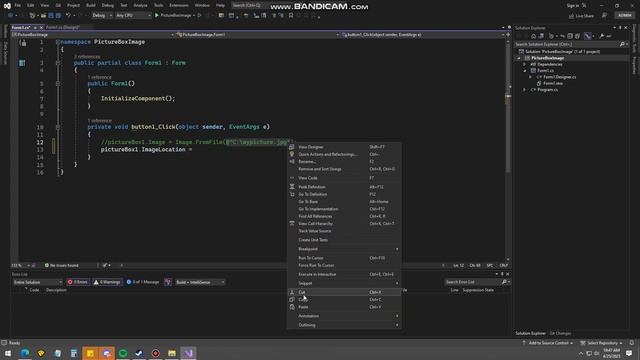Select Cut in context menu
Image resolution: width=640 pixels, height=360 pixels.
[344, 292]
